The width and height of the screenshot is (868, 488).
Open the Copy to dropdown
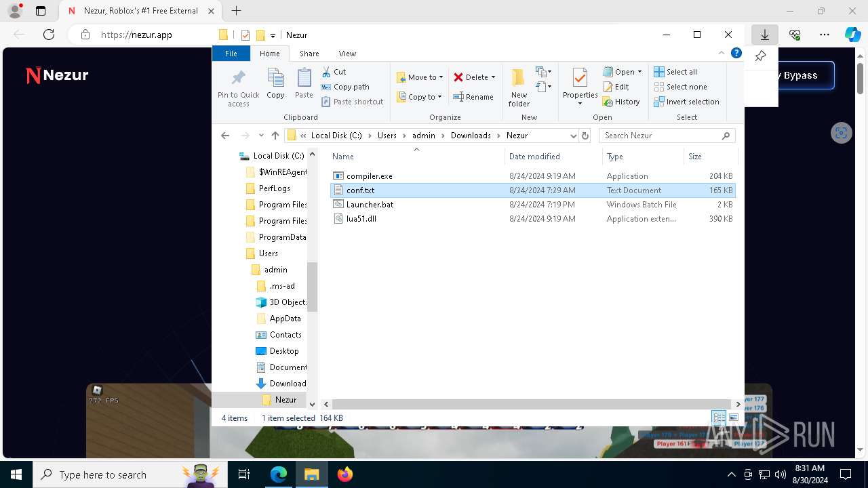click(x=419, y=97)
